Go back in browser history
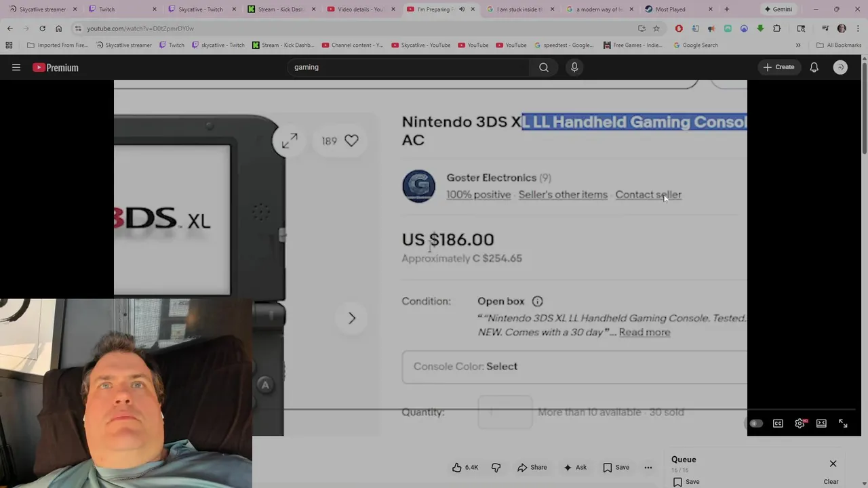Screen dimensions: 868x488 (x=9, y=28)
